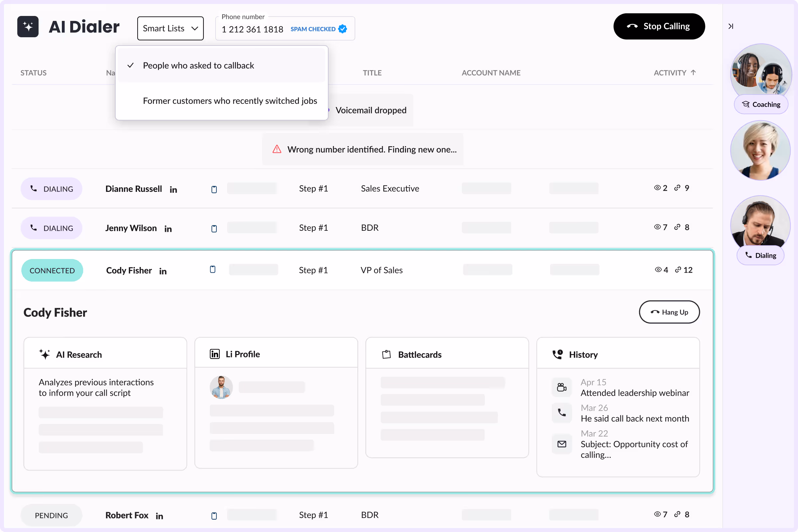Screen dimensions: 798x532
Task: Click the spam checked verified badge
Action: (343, 29)
